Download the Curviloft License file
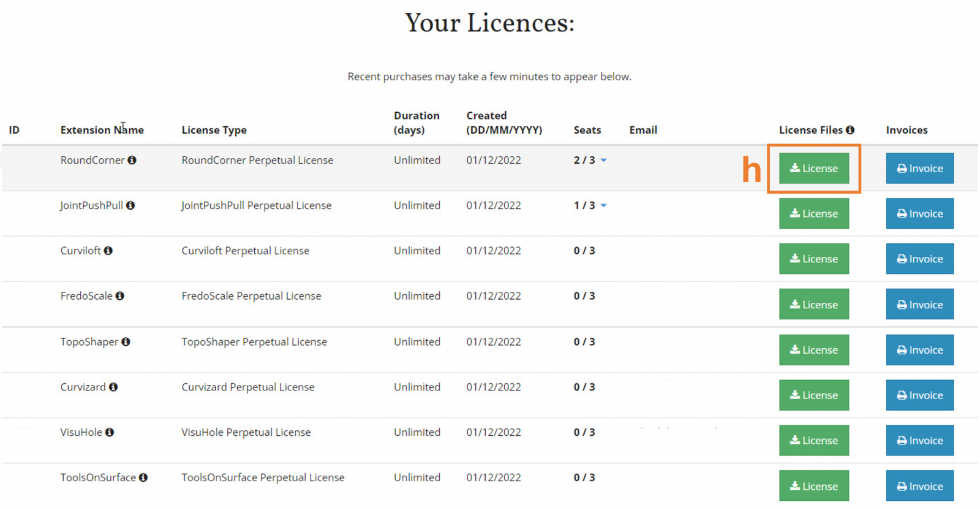Image resolution: width=980 pixels, height=510 pixels. 814,259
